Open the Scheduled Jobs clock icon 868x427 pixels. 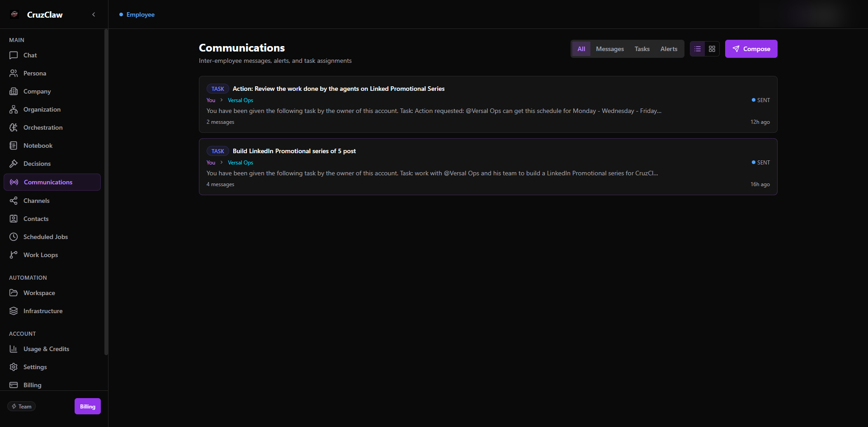tap(14, 237)
